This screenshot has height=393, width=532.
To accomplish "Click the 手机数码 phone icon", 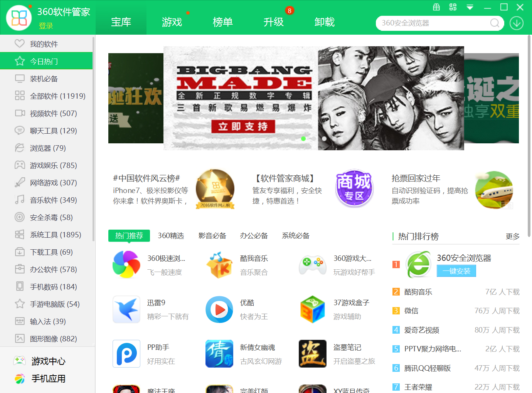I will [x=20, y=286].
